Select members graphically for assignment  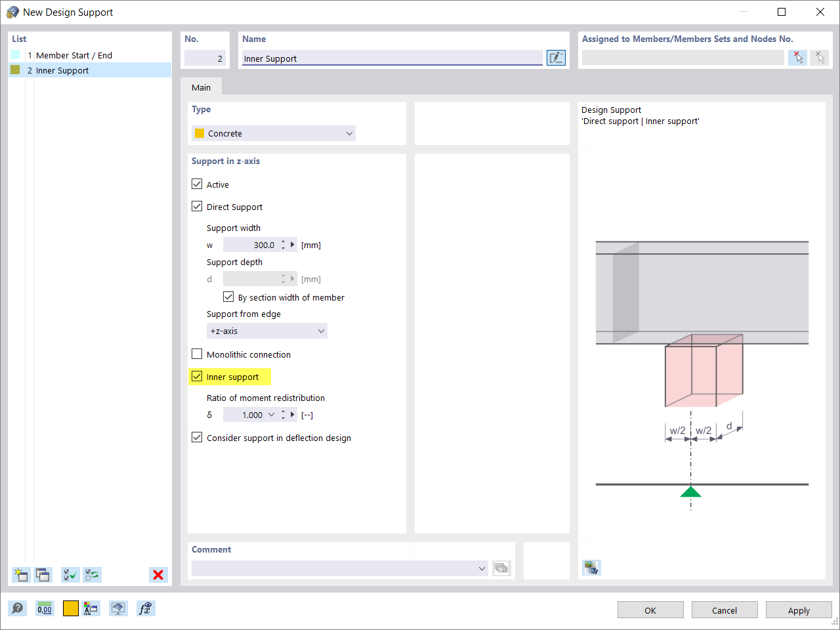tap(797, 57)
